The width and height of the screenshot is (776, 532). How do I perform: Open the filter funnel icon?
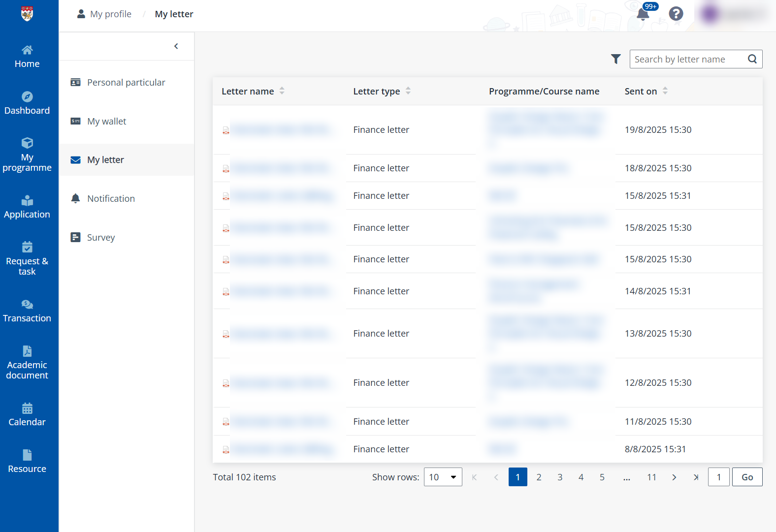[615, 59]
